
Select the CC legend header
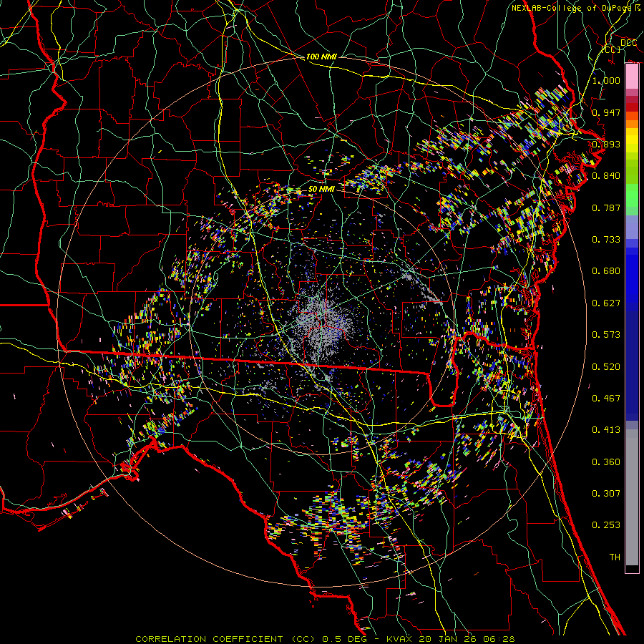pos(610,49)
